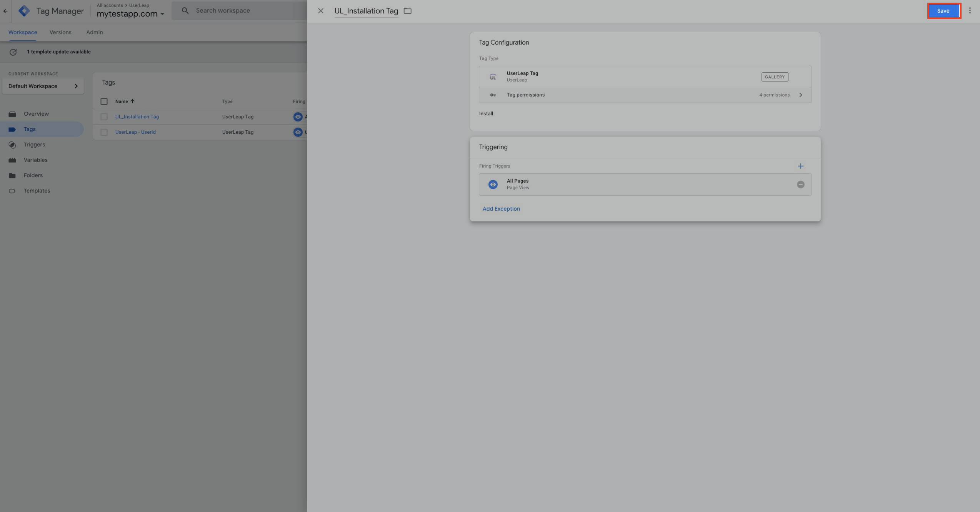Click the search magnifier icon
Image resolution: width=980 pixels, height=512 pixels.
click(185, 11)
